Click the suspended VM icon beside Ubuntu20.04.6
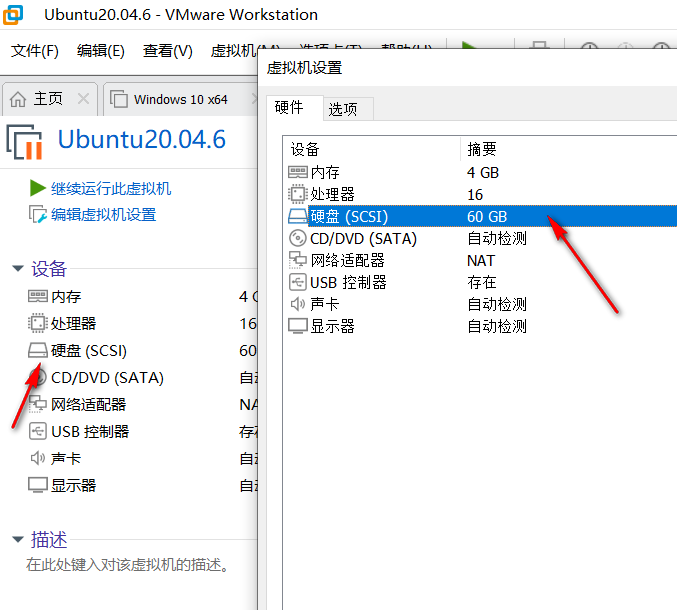 tap(24, 142)
